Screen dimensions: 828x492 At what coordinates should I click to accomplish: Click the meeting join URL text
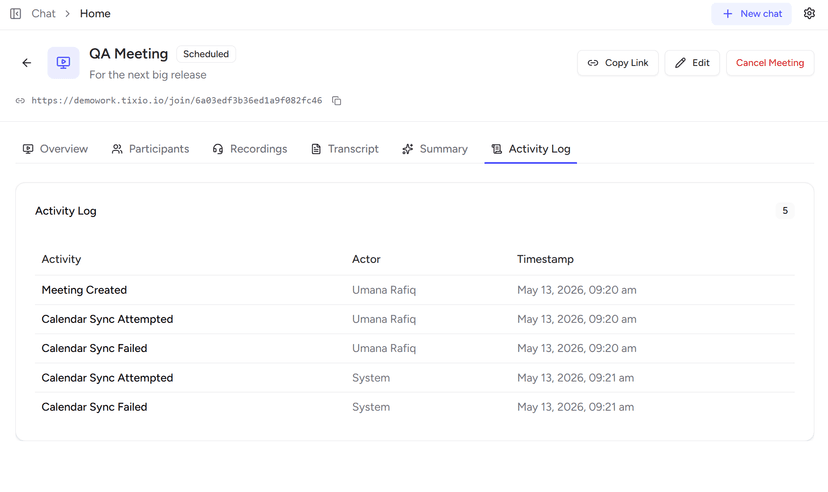(177, 100)
